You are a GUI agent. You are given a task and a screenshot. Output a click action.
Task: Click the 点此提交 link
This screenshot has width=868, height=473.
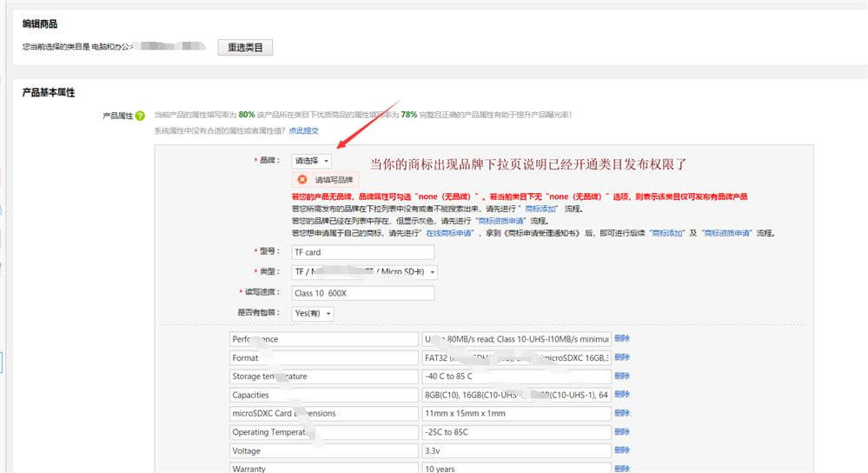coord(304,130)
